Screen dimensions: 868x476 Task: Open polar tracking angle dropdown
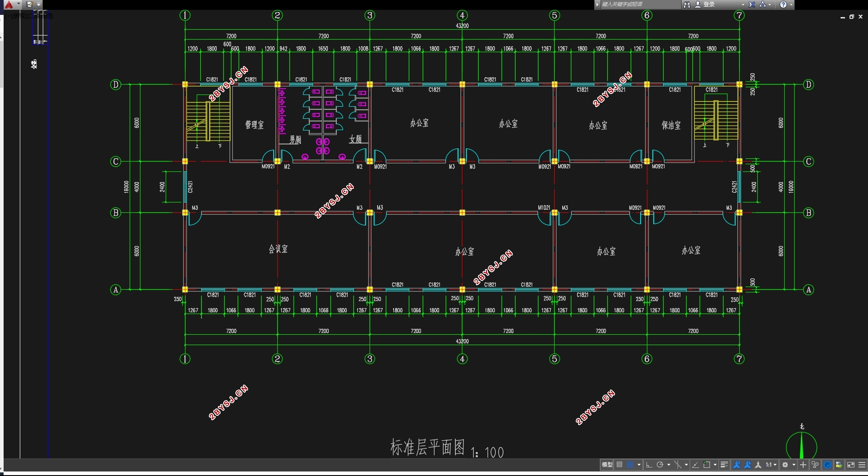tap(669, 465)
